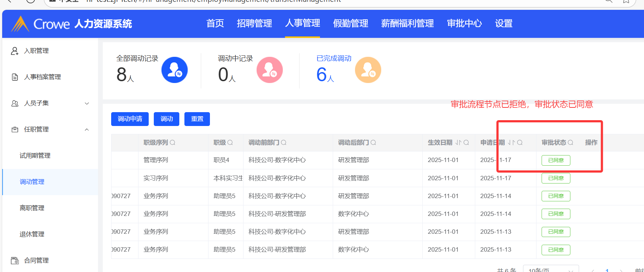
Task: Click the orange 已完成调动 user icon
Action: (x=368, y=70)
